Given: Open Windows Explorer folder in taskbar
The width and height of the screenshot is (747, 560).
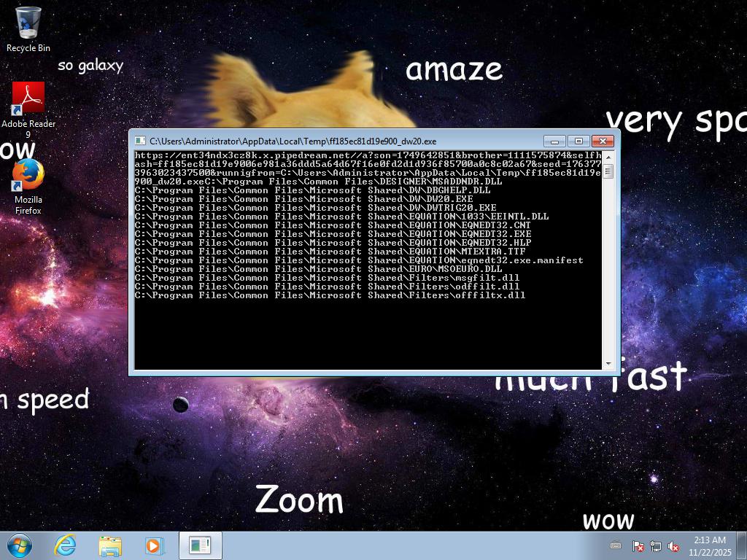Looking at the screenshot, I should coord(110,545).
